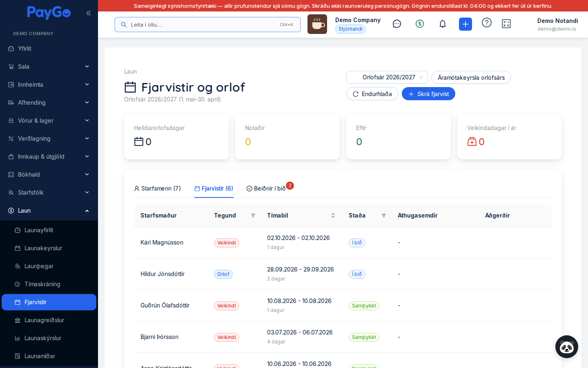
Task: Expand the Sala menu
Action: coord(49,67)
